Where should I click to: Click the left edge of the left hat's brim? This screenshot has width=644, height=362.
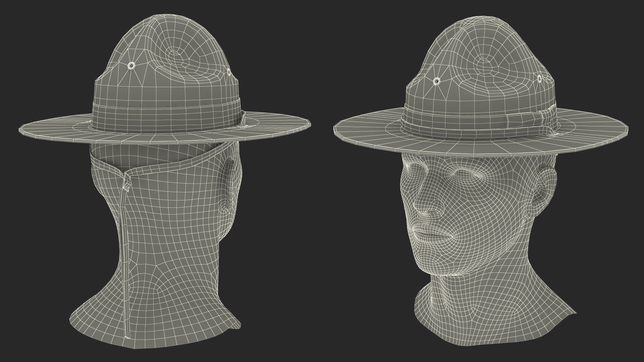(22, 129)
